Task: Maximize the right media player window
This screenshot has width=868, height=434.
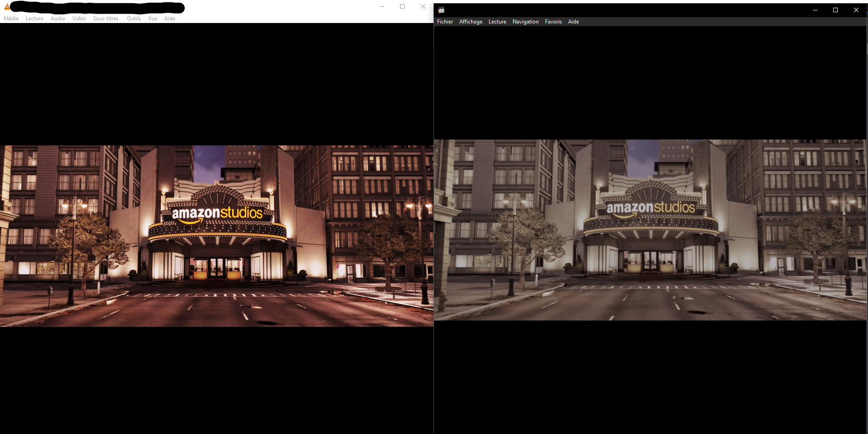Action: pyautogui.click(x=835, y=10)
